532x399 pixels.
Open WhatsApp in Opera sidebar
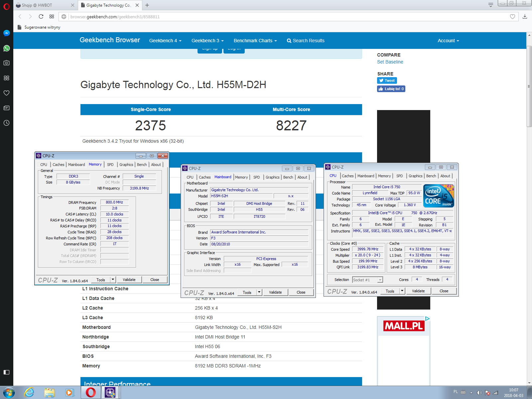pos(6,48)
